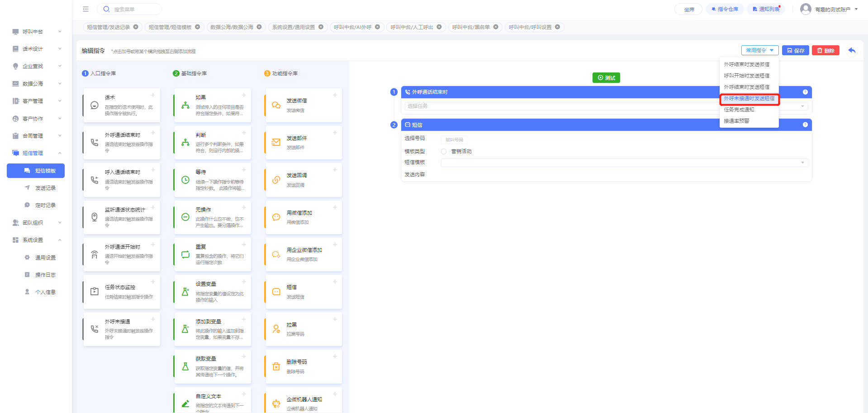The width and height of the screenshot is (868, 413).
Task: Add 外呼通话结束时 card with its plus icon
Action: coord(153,133)
